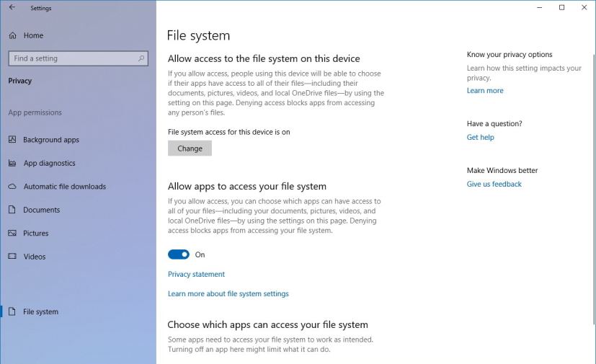Click the back arrow in Settings
This screenshot has width=596, height=364.
[x=12, y=7]
